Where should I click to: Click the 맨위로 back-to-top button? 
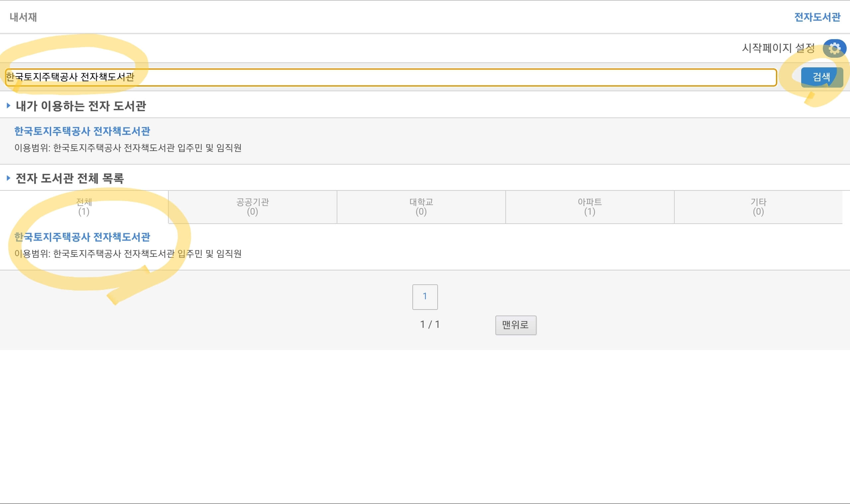coord(516,325)
